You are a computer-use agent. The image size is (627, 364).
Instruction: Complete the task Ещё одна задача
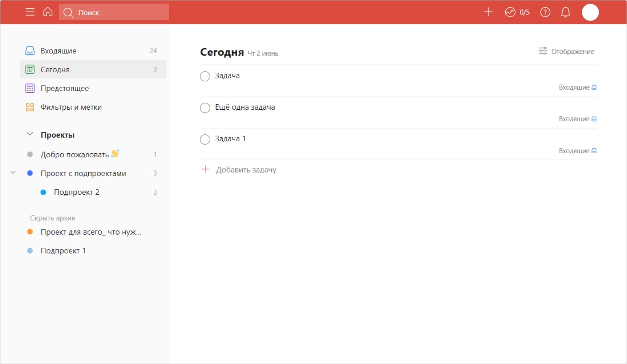pos(205,108)
